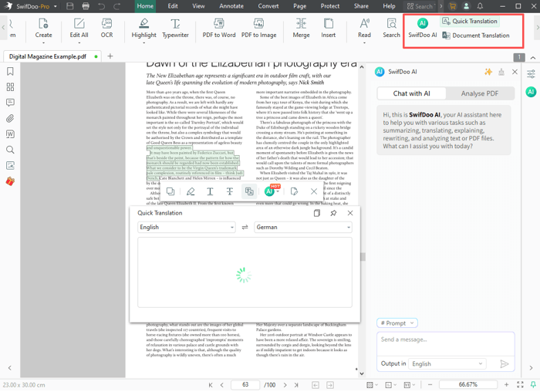Select Digital Magazine Example.pdf document tab
540x392 pixels.
point(52,56)
